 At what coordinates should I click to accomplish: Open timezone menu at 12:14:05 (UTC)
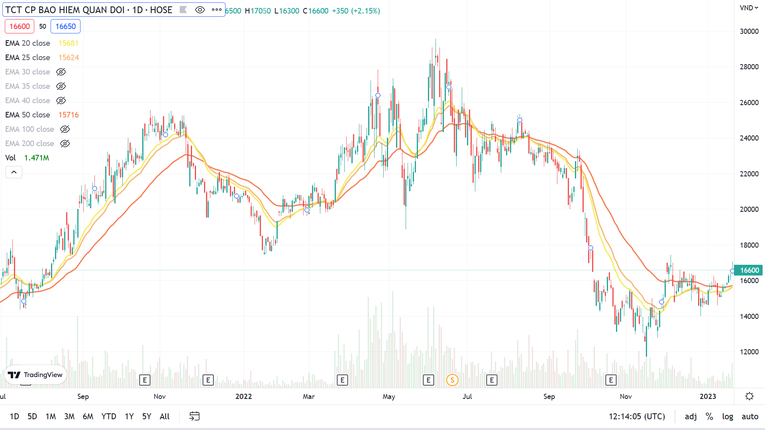coord(635,416)
